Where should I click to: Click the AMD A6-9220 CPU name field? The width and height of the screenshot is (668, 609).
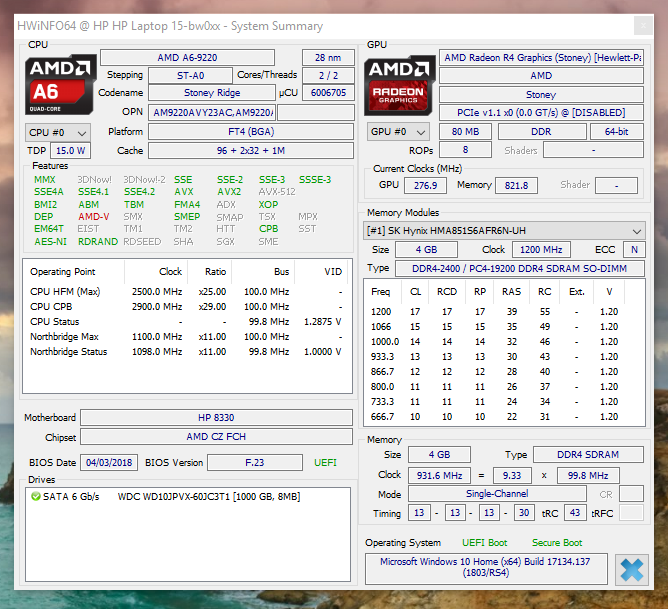187,58
